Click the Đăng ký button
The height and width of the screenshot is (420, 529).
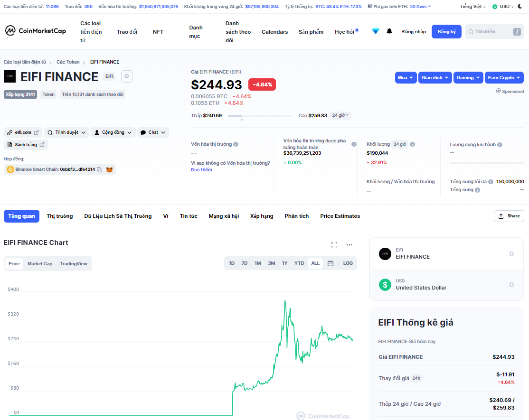(446, 32)
